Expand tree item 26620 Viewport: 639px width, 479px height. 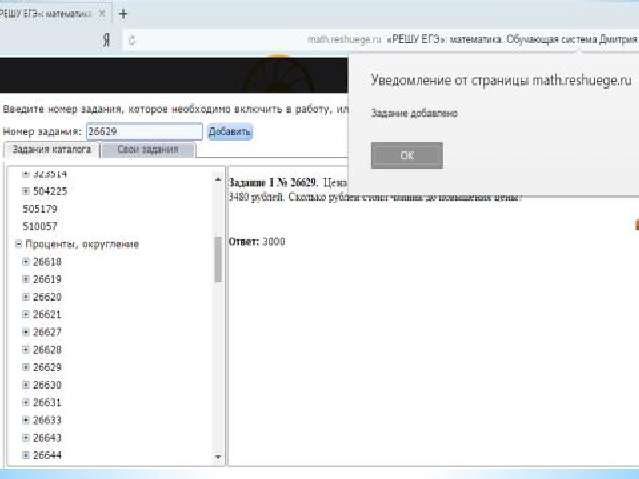[x=26, y=297]
